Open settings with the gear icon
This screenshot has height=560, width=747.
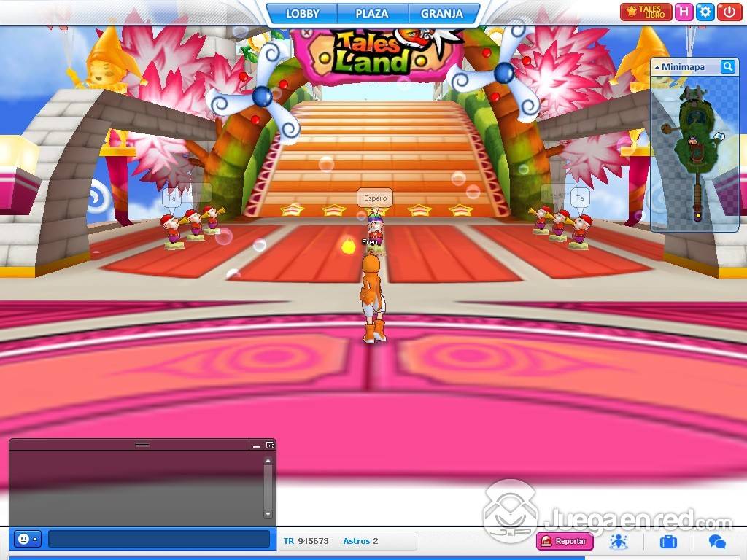coord(705,12)
